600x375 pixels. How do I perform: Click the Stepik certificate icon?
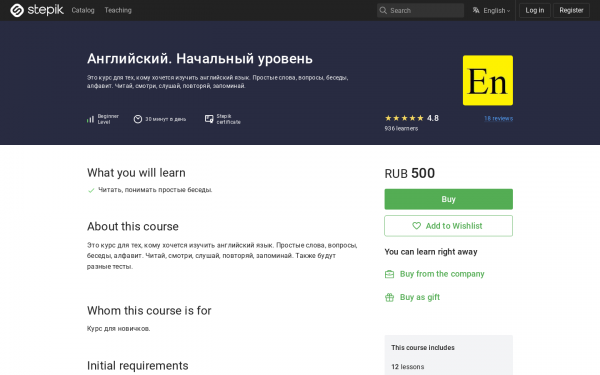coord(209,119)
